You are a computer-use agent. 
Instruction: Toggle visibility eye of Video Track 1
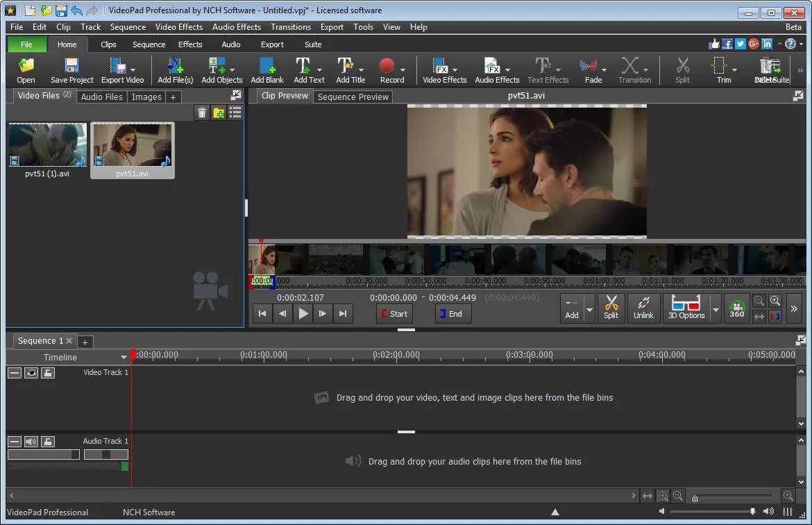(31, 373)
